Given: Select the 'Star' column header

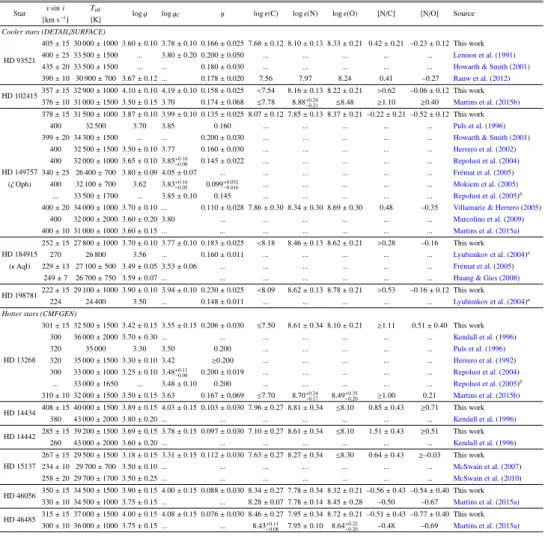Looking at the screenshot, I should [19, 14].
